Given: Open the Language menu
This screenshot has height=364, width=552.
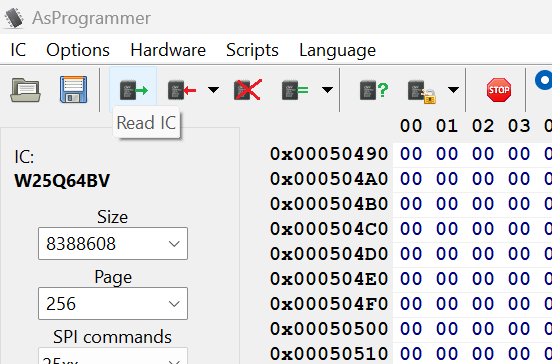Looking at the screenshot, I should click(x=337, y=50).
